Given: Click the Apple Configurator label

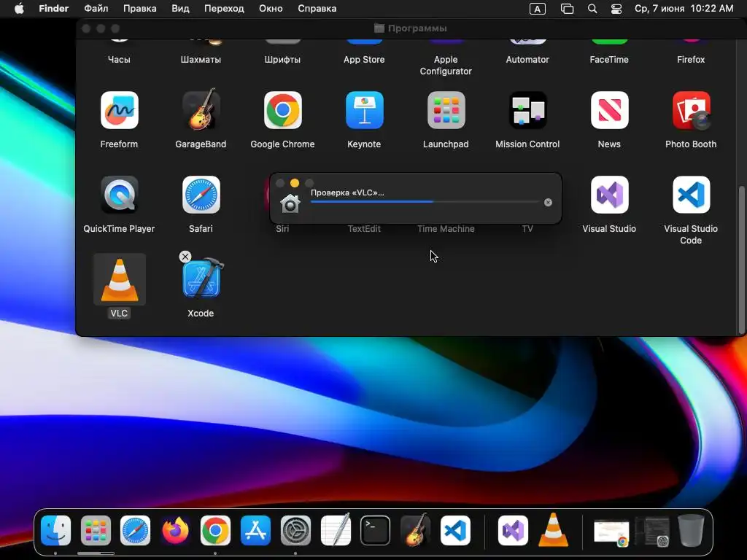Looking at the screenshot, I should click(x=446, y=65).
